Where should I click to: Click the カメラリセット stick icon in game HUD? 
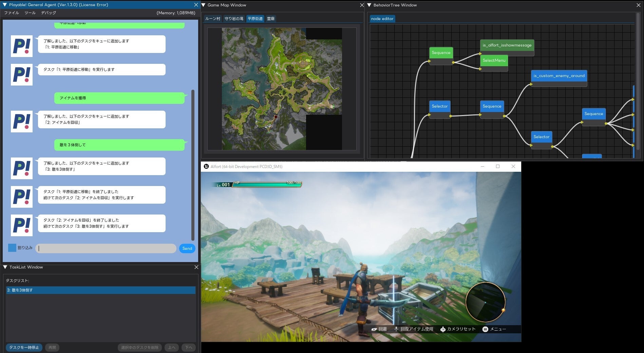[443, 329]
